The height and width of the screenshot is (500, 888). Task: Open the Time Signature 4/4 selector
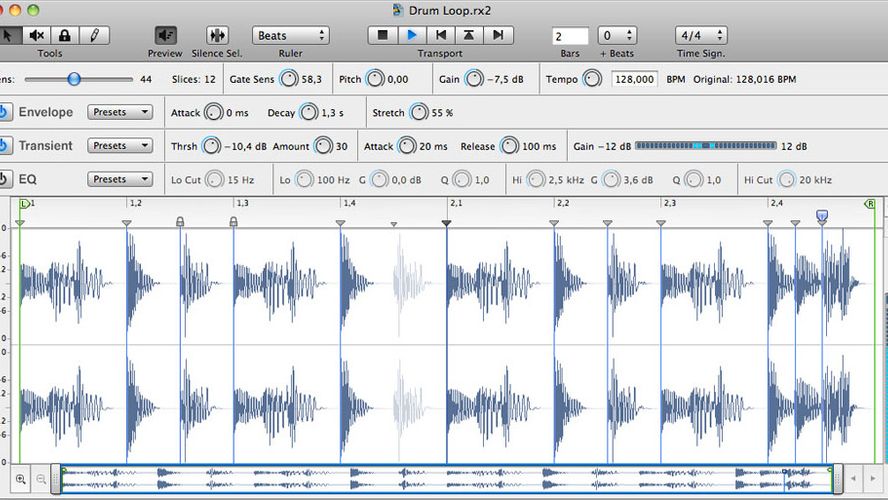coord(701,35)
